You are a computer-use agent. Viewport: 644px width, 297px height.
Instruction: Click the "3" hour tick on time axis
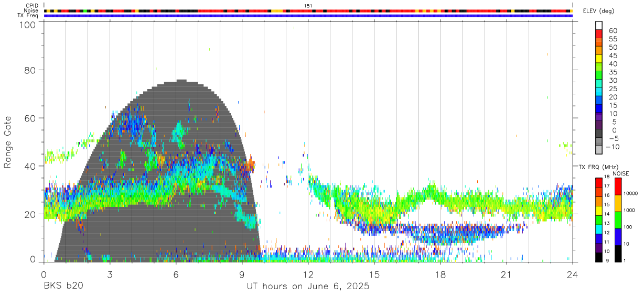click(x=110, y=274)
